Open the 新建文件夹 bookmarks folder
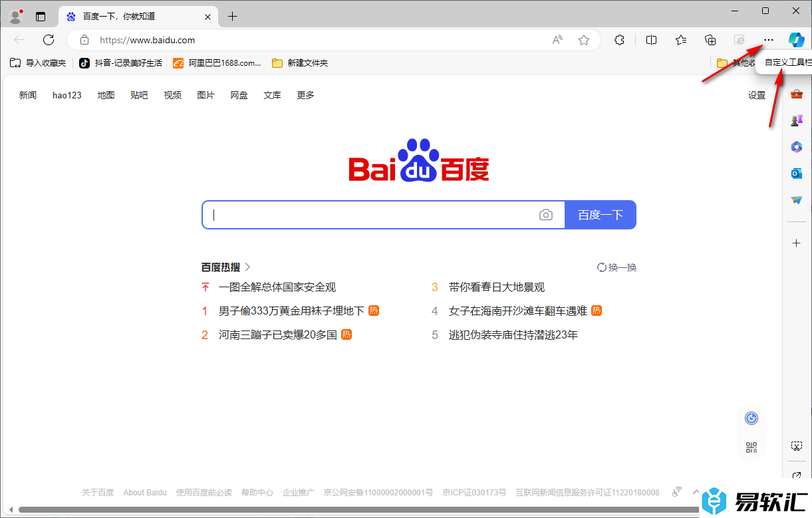This screenshot has width=812, height=518. pyautogui.click(x=300, y=63)
